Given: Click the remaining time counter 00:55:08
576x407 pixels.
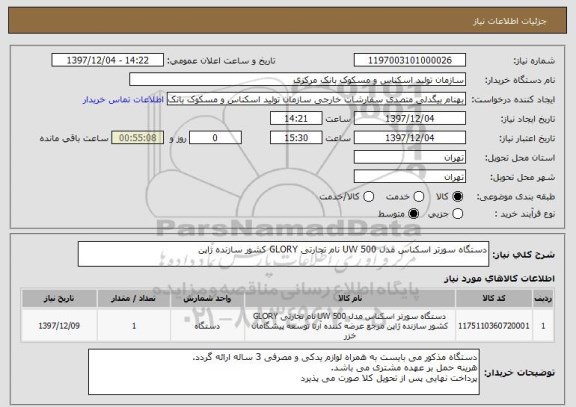Looking at the screenshot, I should (137, 138).
